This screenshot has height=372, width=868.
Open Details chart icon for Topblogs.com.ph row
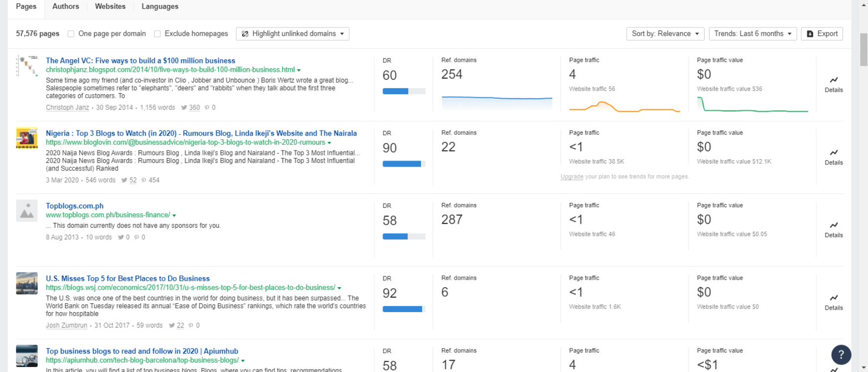833,225
